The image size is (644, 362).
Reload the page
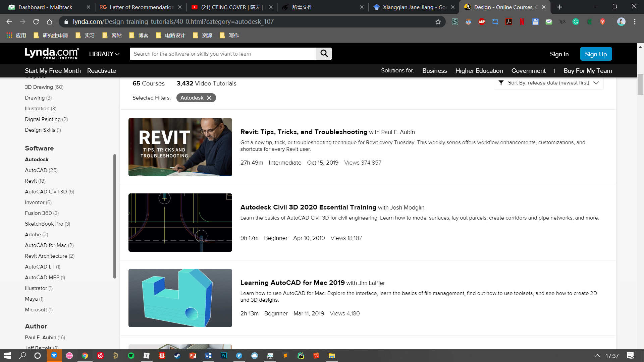(36, 22)
